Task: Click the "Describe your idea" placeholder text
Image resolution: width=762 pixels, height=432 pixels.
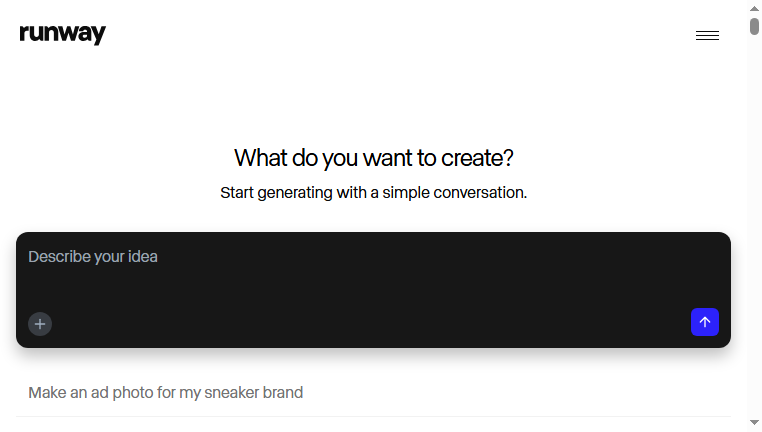Action: point(93,257)
